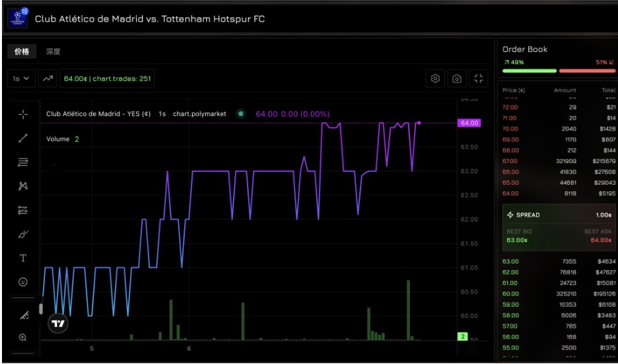Screen dimensions: 618x364
Task: Click the BEST BID 63.00¢ value
Action: [x=517, y=240]
